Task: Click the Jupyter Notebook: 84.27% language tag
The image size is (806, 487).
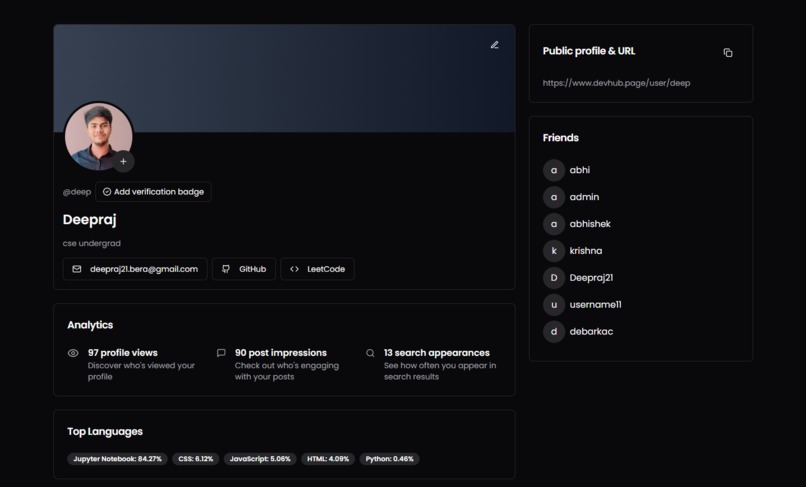Action: coord(117,459)
